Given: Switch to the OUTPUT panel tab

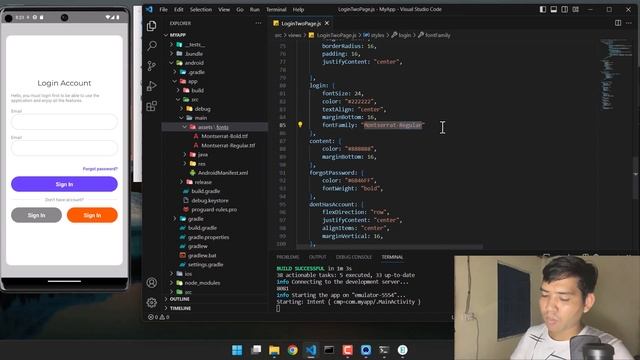Looking at the screenshot, I should (318, 257).
